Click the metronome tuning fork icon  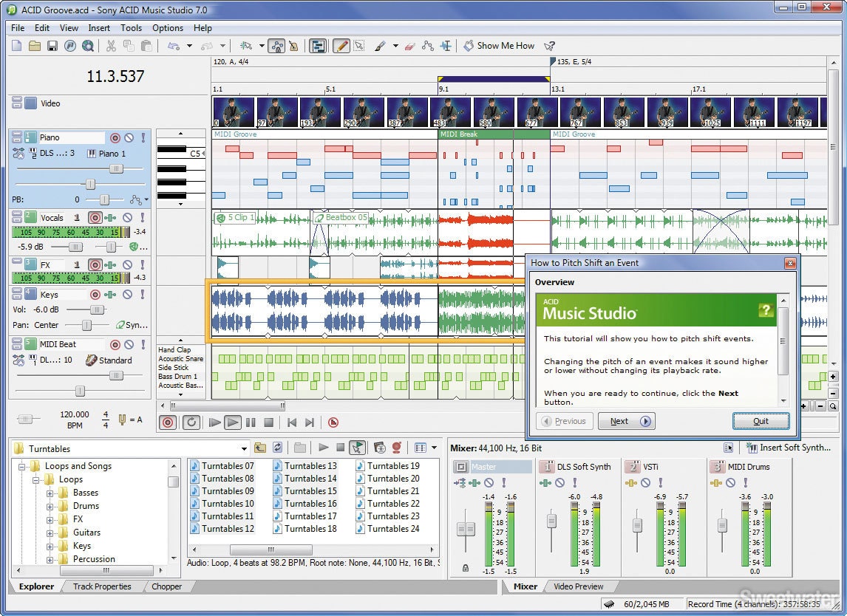(122, 420)
